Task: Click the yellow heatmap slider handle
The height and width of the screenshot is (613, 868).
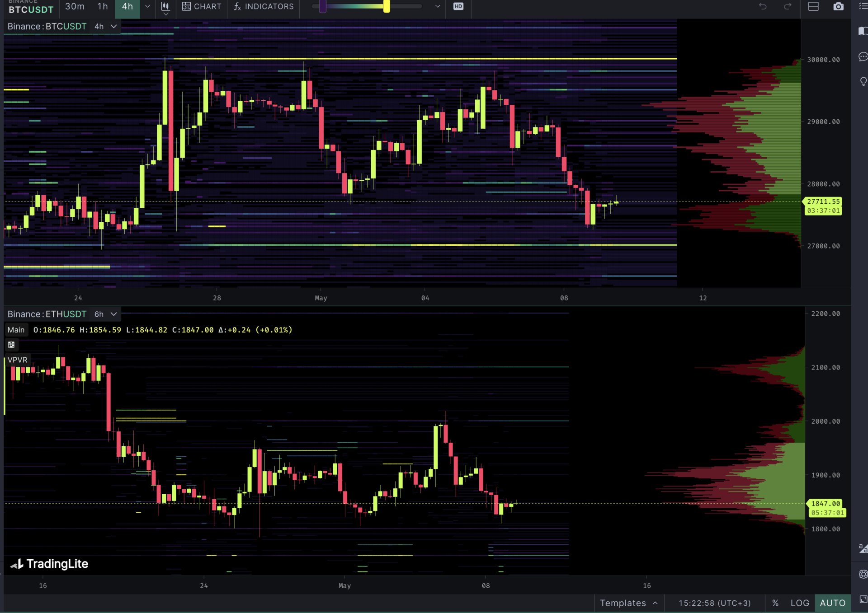Action: [387, 6]
